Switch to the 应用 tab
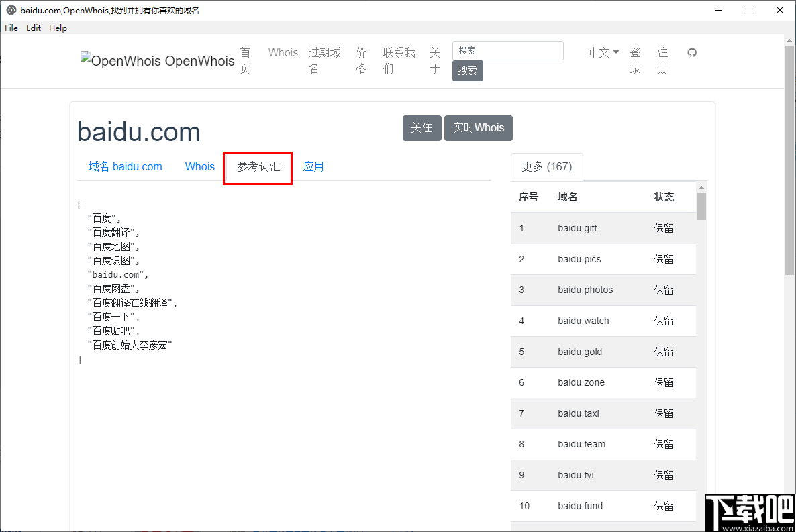The image size is (796, 532). [x=313, y=166]
